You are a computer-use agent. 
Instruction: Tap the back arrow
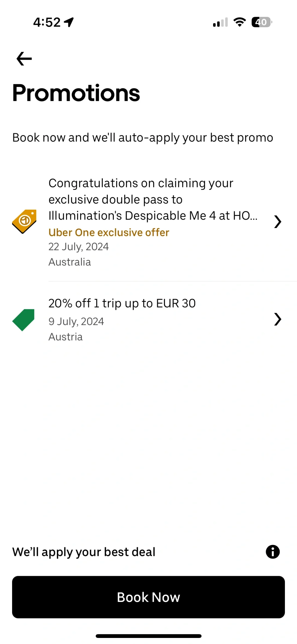pyautogui.click(x=24, y=59)
